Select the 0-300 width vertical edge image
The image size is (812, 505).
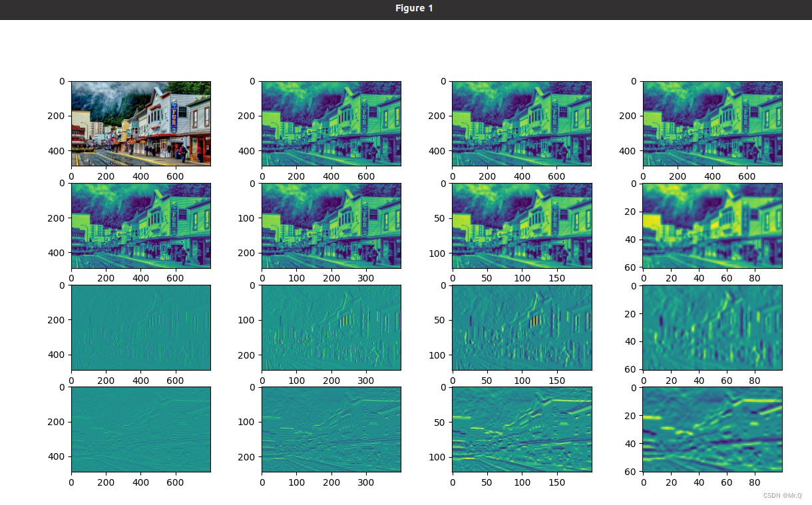point(331,327)
